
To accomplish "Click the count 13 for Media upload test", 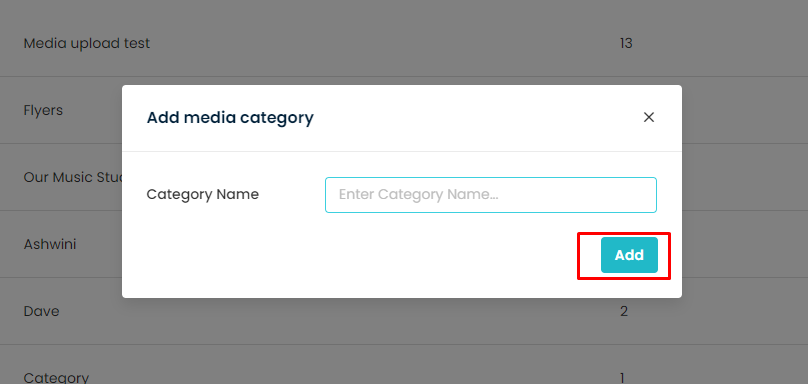I will (x=626, y=43).
